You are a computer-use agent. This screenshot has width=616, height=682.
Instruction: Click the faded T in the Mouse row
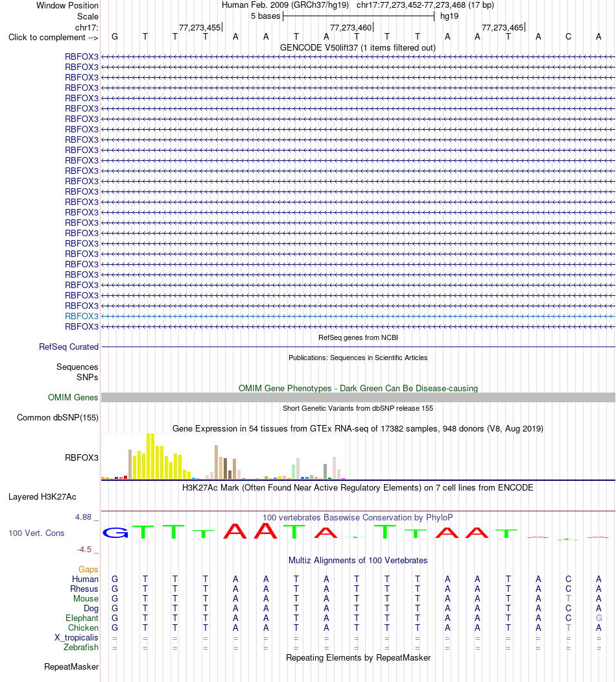point(568,598)
